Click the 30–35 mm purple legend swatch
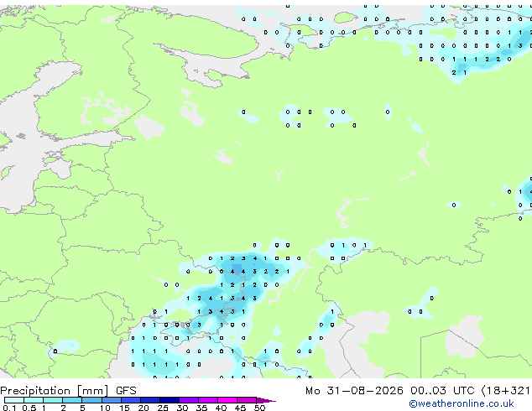This screenshot has width=532, height=411. tap(189, 400)
